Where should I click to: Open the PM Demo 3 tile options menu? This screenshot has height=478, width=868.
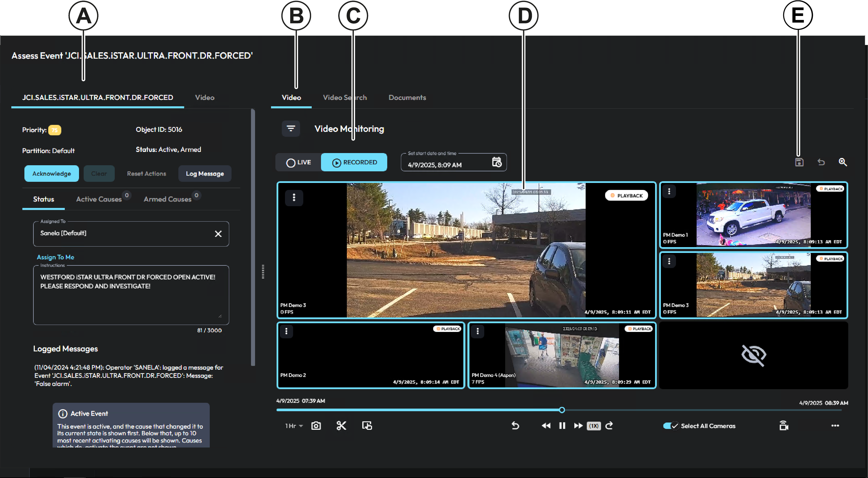point(294,198)
